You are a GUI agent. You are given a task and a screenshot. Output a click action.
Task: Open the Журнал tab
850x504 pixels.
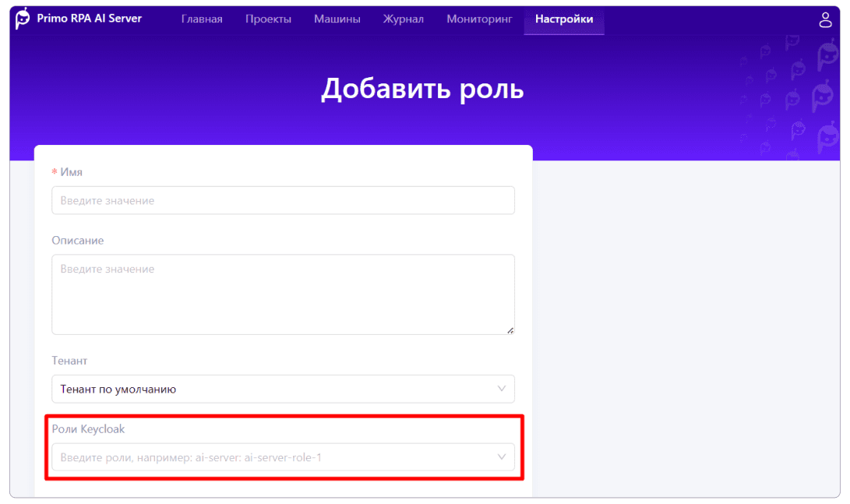click(x=404, y=19)
